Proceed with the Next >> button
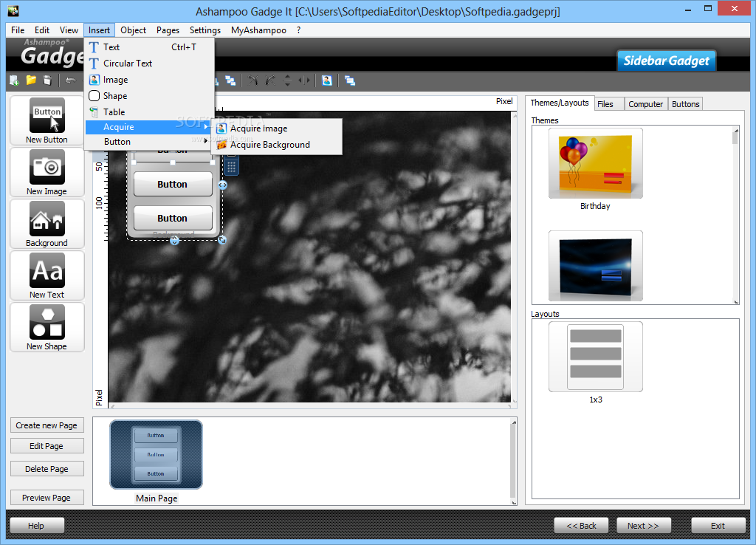This screenshot has width=756, height=545. click(643, 526)
